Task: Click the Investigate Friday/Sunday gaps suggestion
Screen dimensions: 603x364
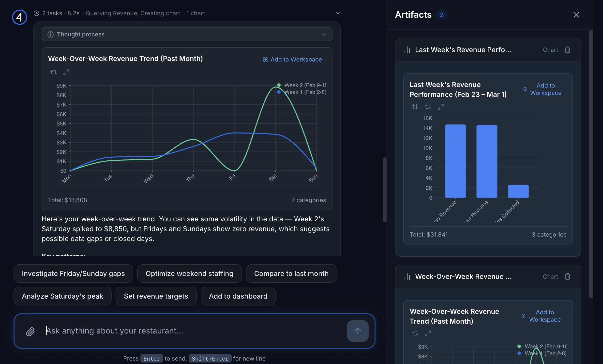Action: 73,273
